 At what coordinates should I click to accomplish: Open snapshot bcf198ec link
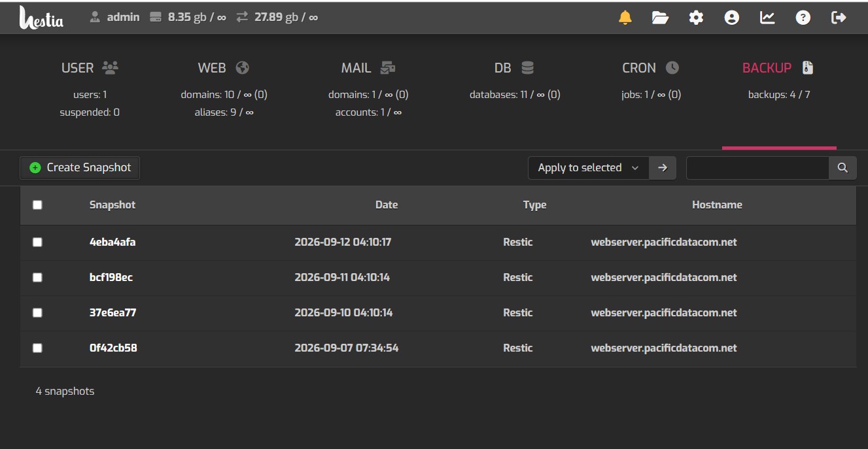(111, 277)
